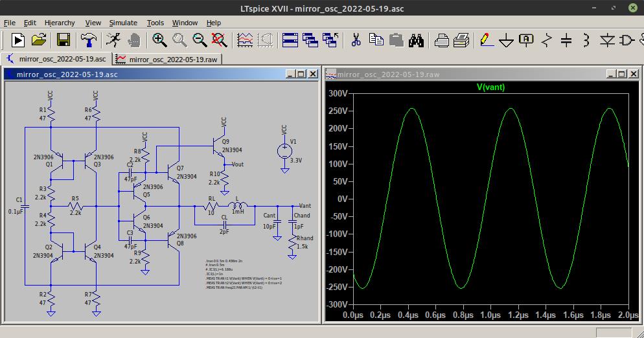
Task: Click the Rhand resistor label
Action: point(305,238)
